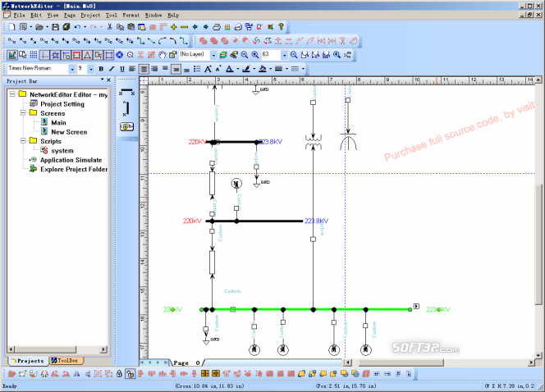Click the Cut scissors icon
Viewport: 545px width, 392px height.
coord(109,27)
